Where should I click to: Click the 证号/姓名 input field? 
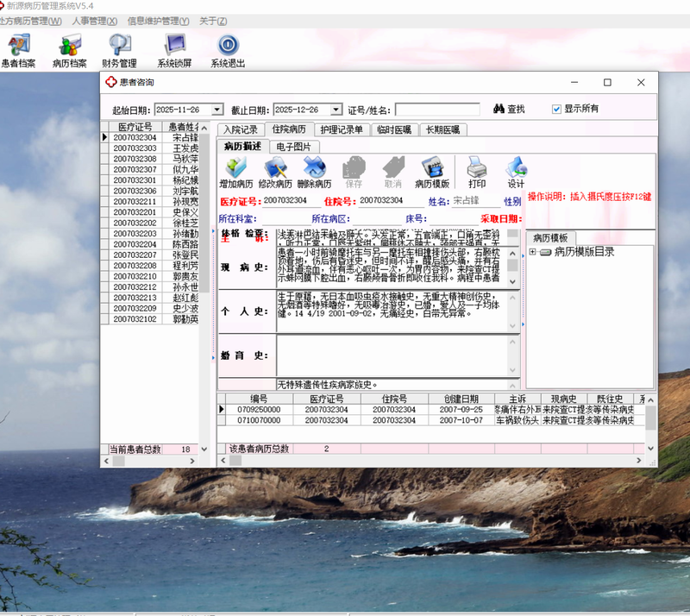[x=437, y=110]
